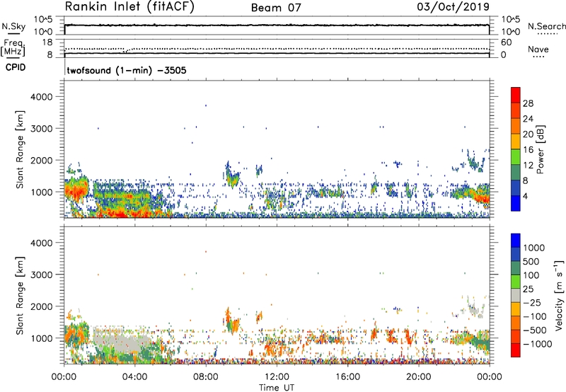Click the '04:00' time tick label
The height and width of the screenshot is (392, 566).
(x=134, y=377)
